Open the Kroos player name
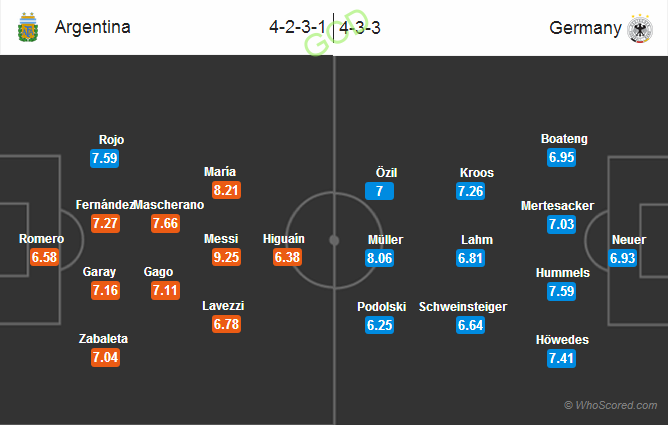The image size is (668, 425). coord(477,173)
